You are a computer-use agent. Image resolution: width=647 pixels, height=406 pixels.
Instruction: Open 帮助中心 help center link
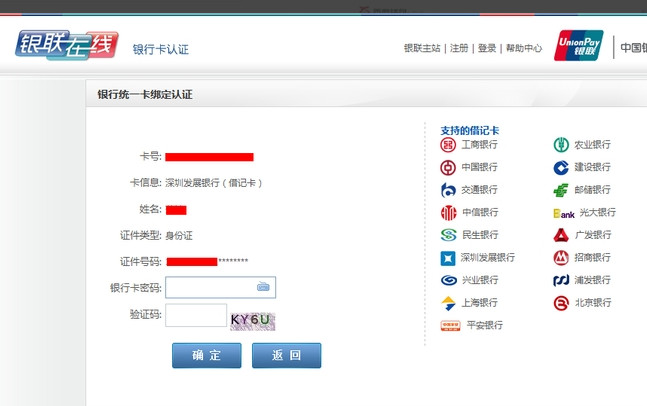pyautogui.click(x=524, y=48)
